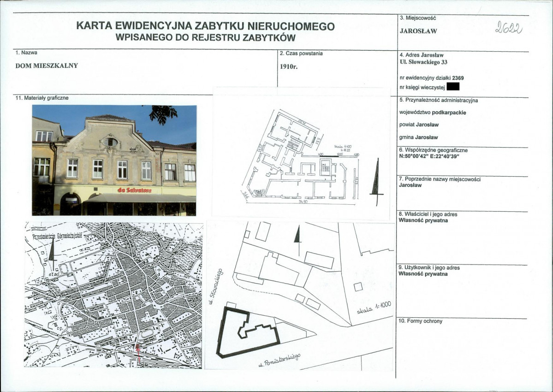This screenshot has height=392, width=553.
Task: Click 'Własność prywatna' under field 9
Action: point(423,273)
